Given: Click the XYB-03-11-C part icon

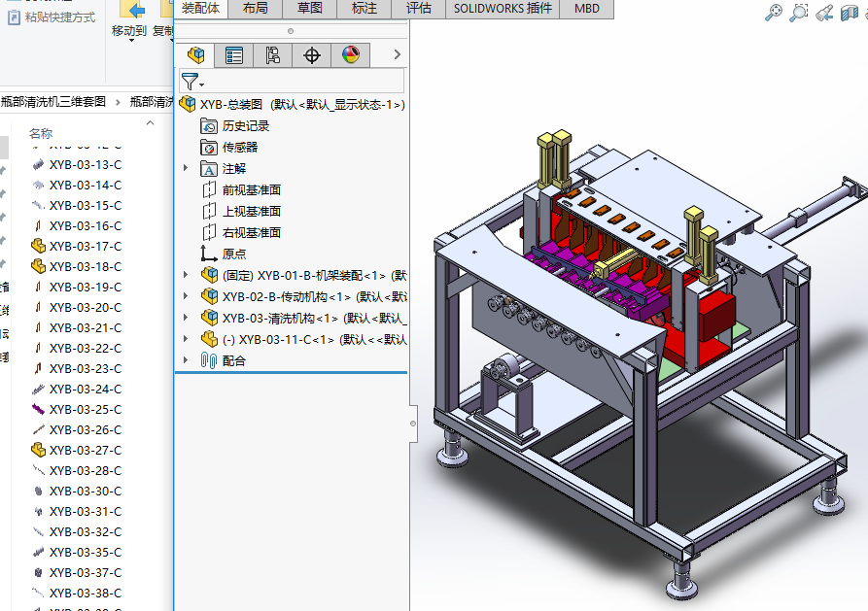Looking at the screenshot, I should pos(209,339).
